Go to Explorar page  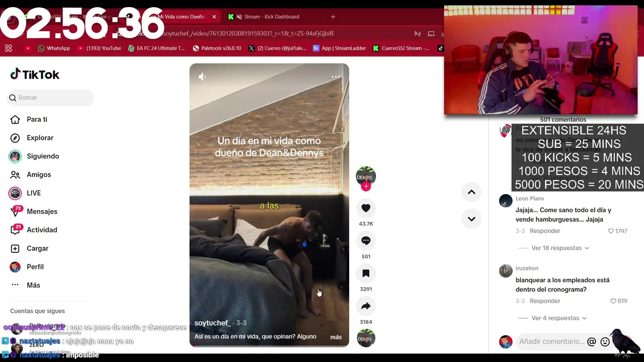click(40, 138)
